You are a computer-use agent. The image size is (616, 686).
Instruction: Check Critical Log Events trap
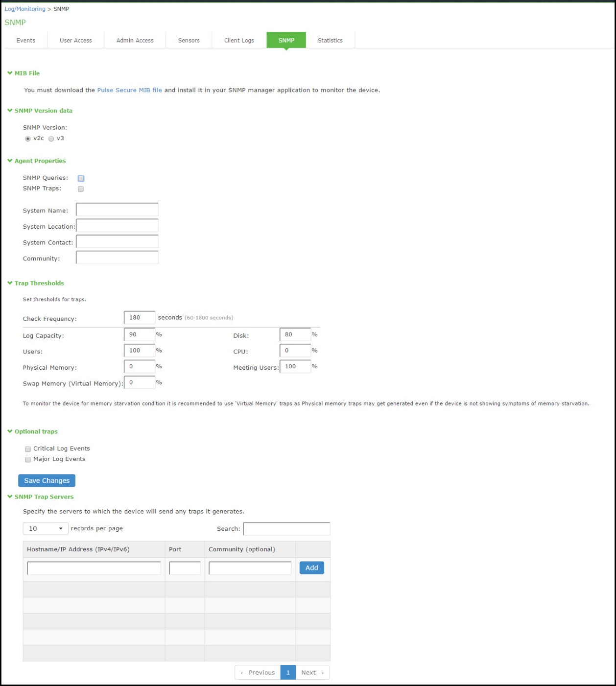pos(27,448)
